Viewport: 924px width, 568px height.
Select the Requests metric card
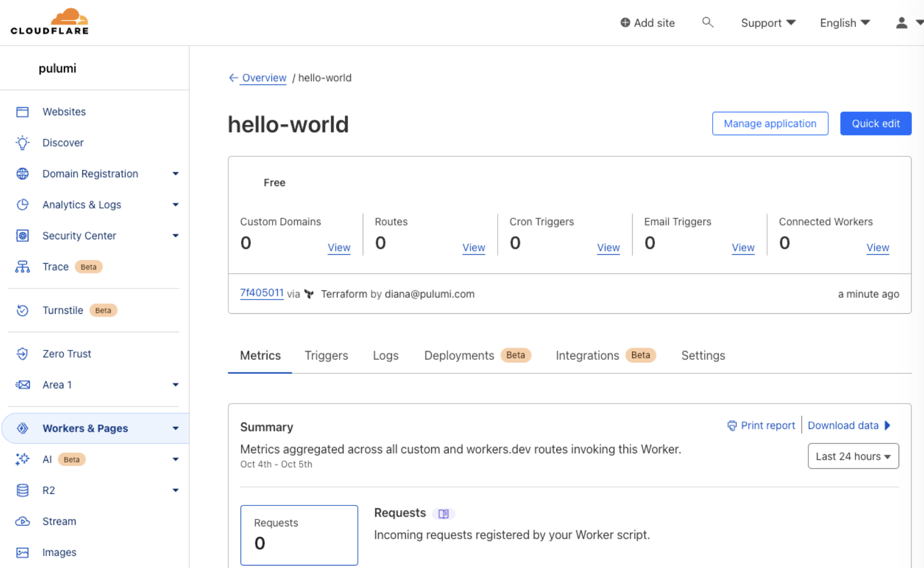[x=299, y=535]
